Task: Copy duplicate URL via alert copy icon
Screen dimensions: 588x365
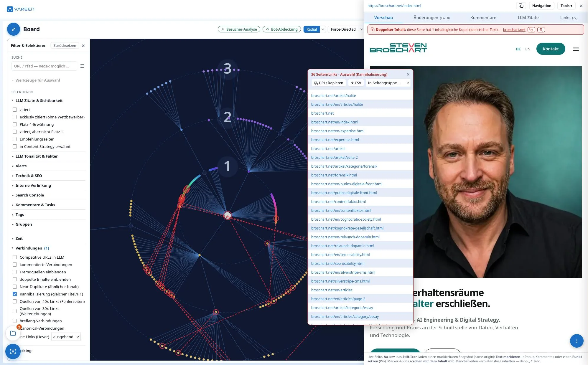Action: pos(531,29)
